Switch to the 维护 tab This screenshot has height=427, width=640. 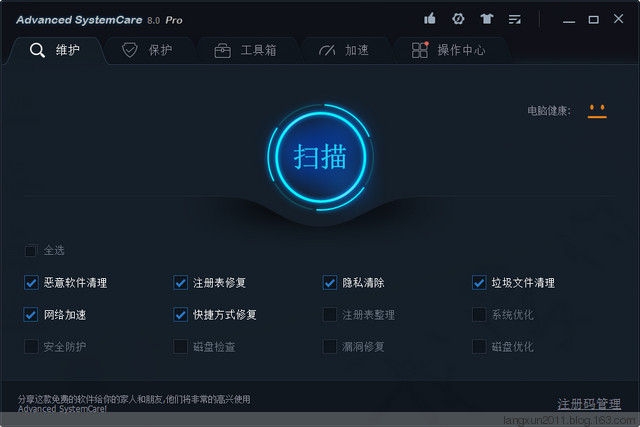tap(56, 51)
